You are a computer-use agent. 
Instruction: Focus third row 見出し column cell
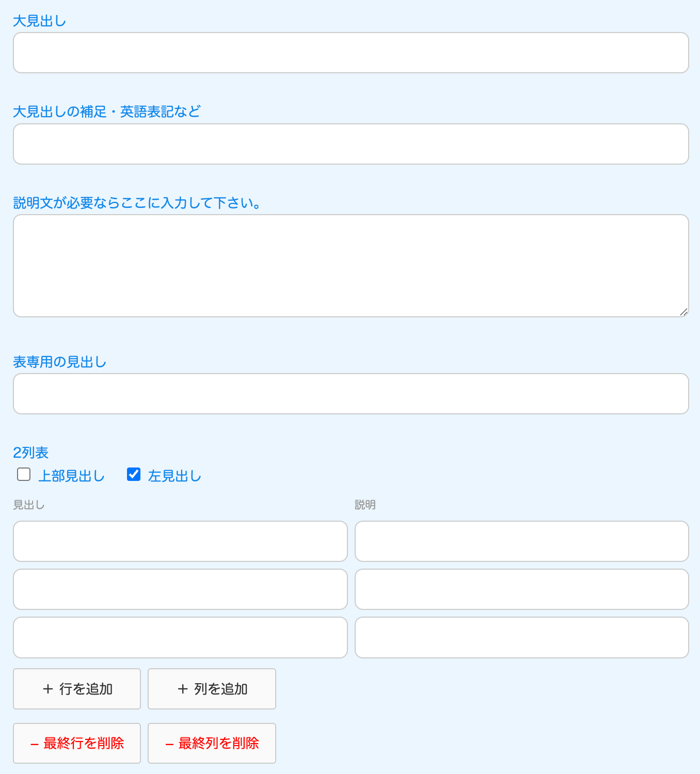(180, 637)
